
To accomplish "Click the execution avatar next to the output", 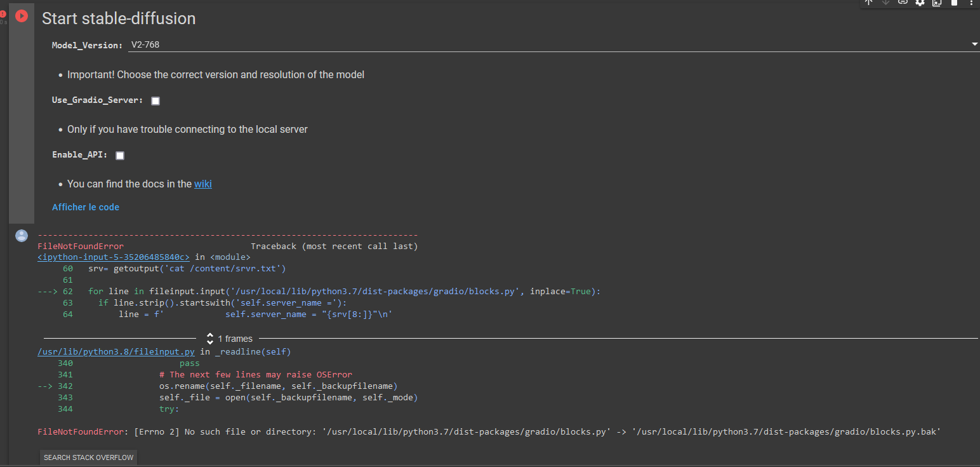I will pyautogui.click(x=21, y=235).
